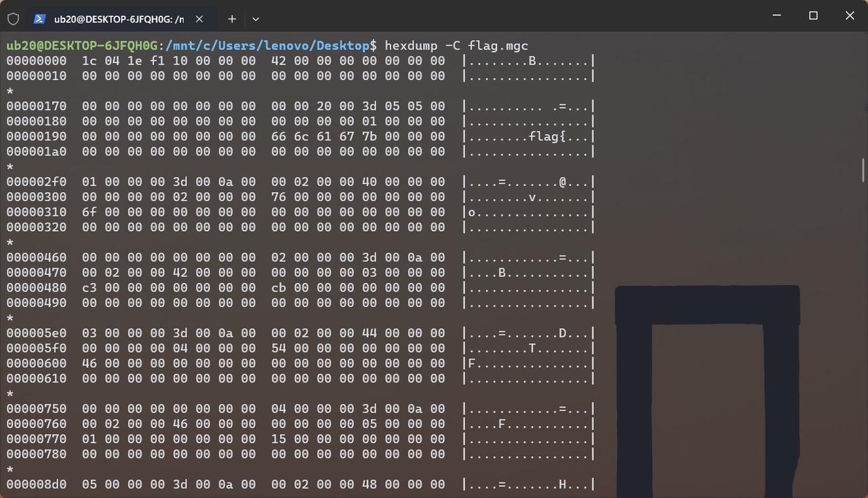Click the hex byte 54 on row 000005f0
Viewport: 868px width, 498px height.
[x=279, y=348]
